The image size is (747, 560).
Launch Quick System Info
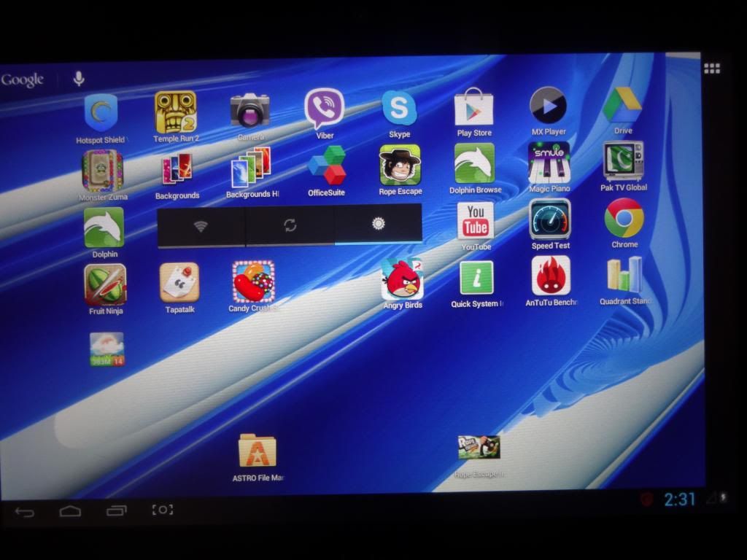[476, 278]
